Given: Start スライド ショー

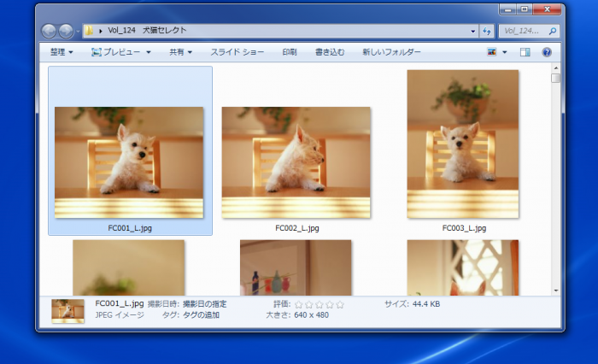Looking at the screenshot, I should tap(237, 52).
